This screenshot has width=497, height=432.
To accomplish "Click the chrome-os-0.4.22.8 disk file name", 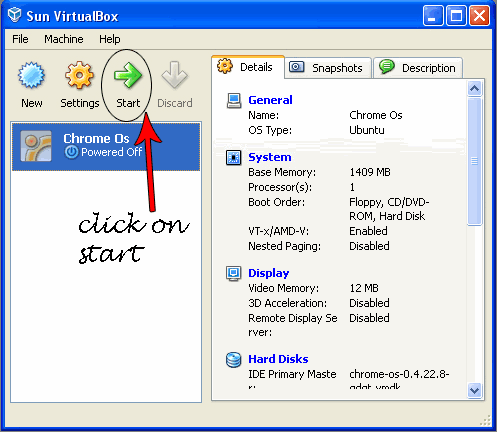I will tap(399, 380).
